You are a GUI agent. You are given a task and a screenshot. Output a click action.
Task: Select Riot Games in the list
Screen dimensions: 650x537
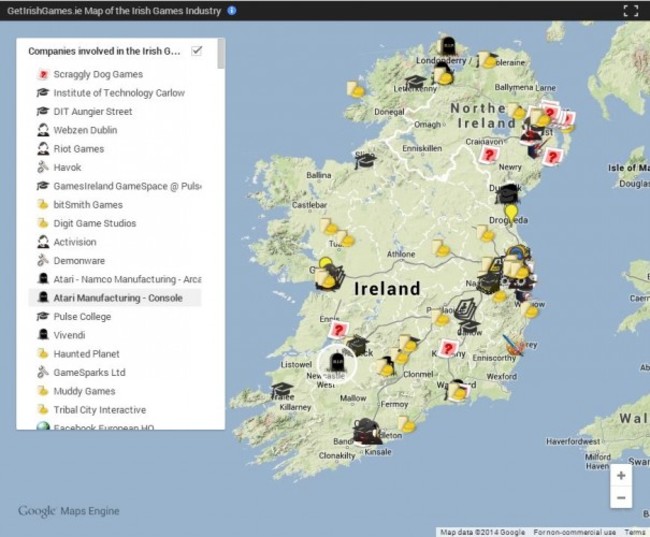[79, 149]
